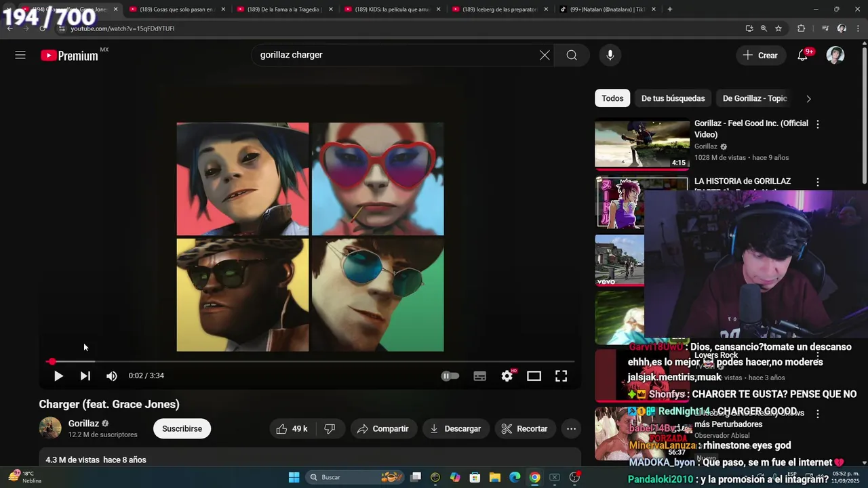Open the Gorillaz channel avatar

pos(50,428)
